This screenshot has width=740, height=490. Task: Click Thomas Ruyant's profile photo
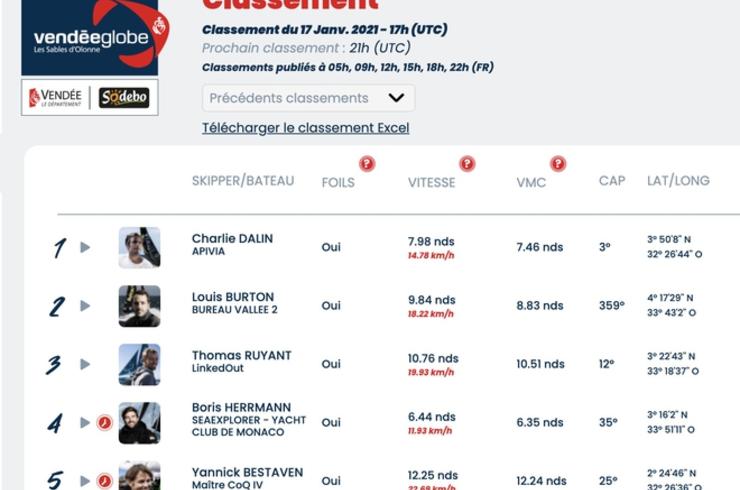point(139,364)
